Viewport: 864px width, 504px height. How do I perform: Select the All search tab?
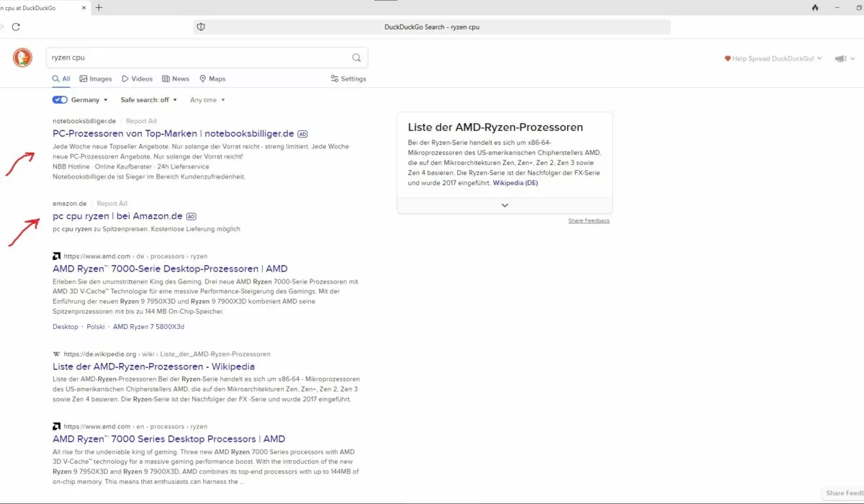pos(61,78)
